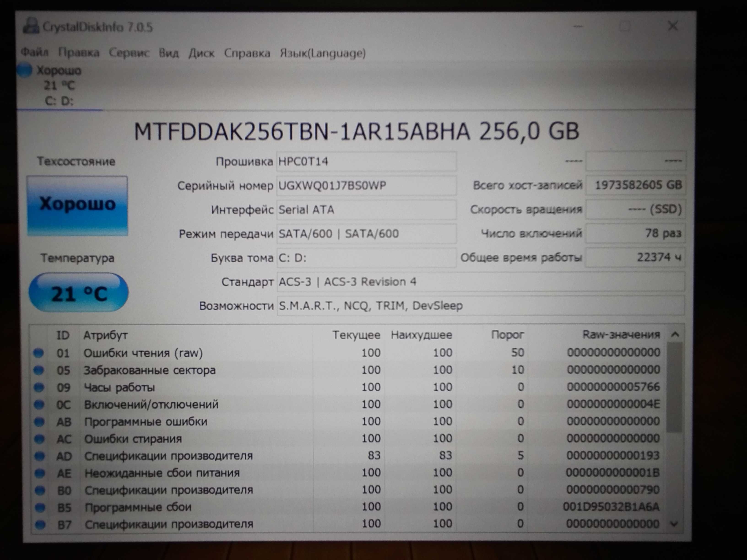The height and width of the screenshot is (560, 747).
Task: Click raw value 001D95032B1A6A
Action: pyautogui.click(x=611, y=507)
